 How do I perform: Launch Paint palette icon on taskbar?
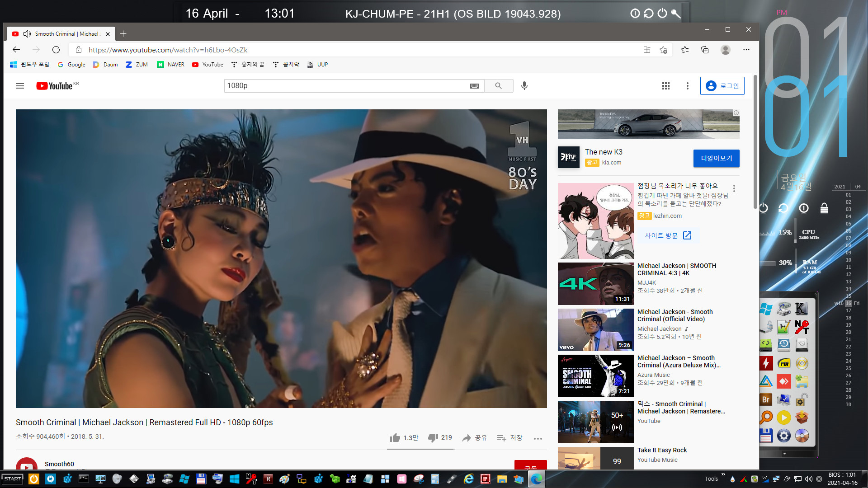point(284,479)
